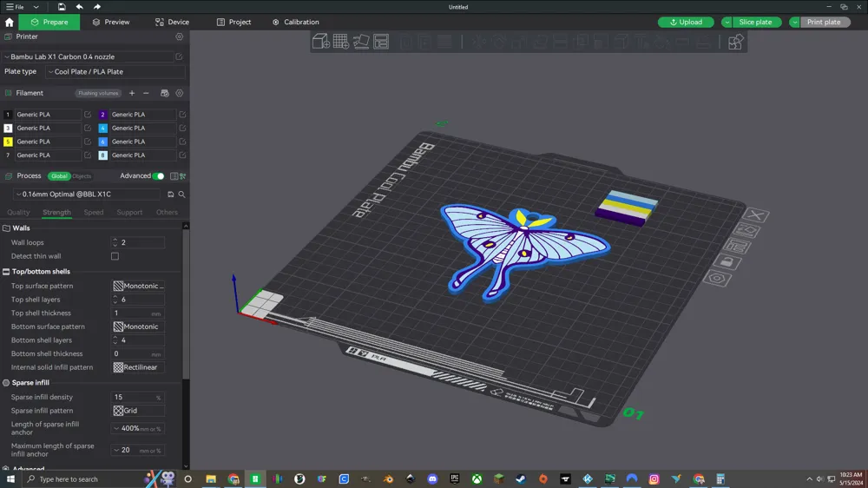Edit filament 1 Generic PLA preset

tap(88, 114)
